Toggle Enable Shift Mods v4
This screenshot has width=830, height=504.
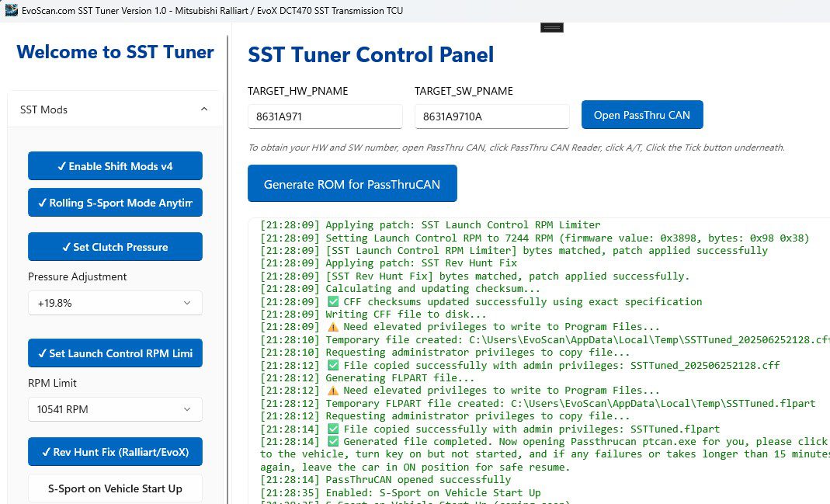(x=116, y=166)
